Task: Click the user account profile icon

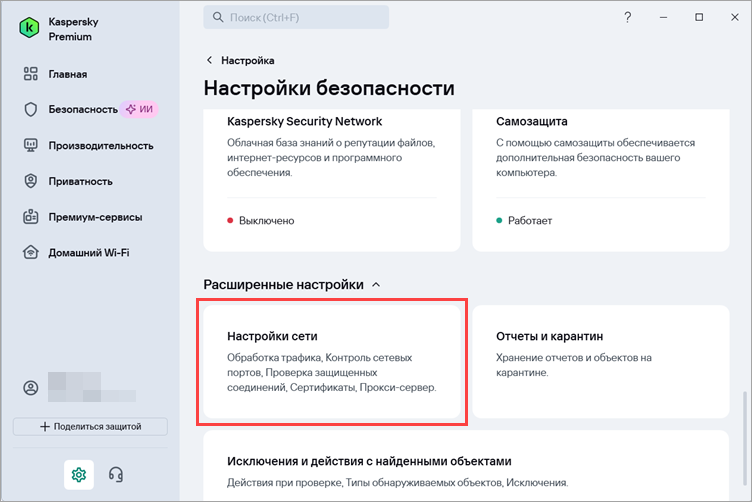Action: (31, 388)
